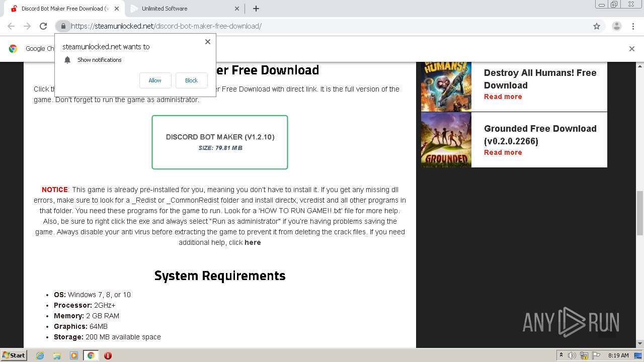Open Action Center flag icon
The width and height of the screenshot is (644, 362).
tap(595, 355)
